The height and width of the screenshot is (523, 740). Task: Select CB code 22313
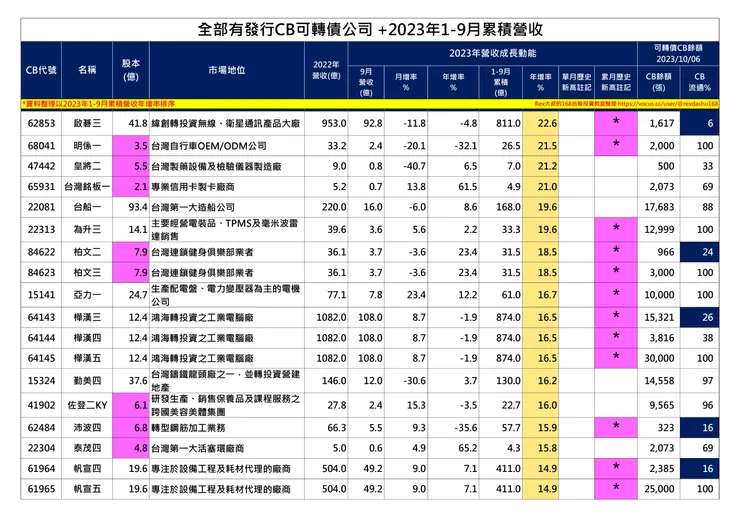coord(41,229)
